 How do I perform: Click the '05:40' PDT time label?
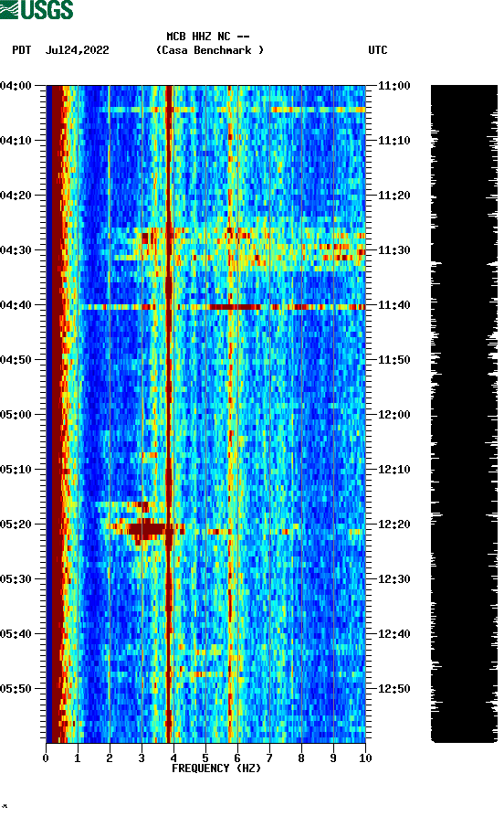point(16,634)
